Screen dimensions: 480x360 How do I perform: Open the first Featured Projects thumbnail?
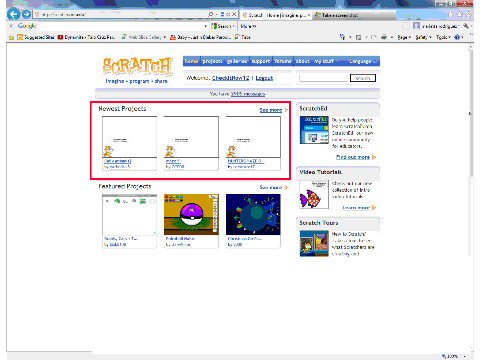(129, 215)
